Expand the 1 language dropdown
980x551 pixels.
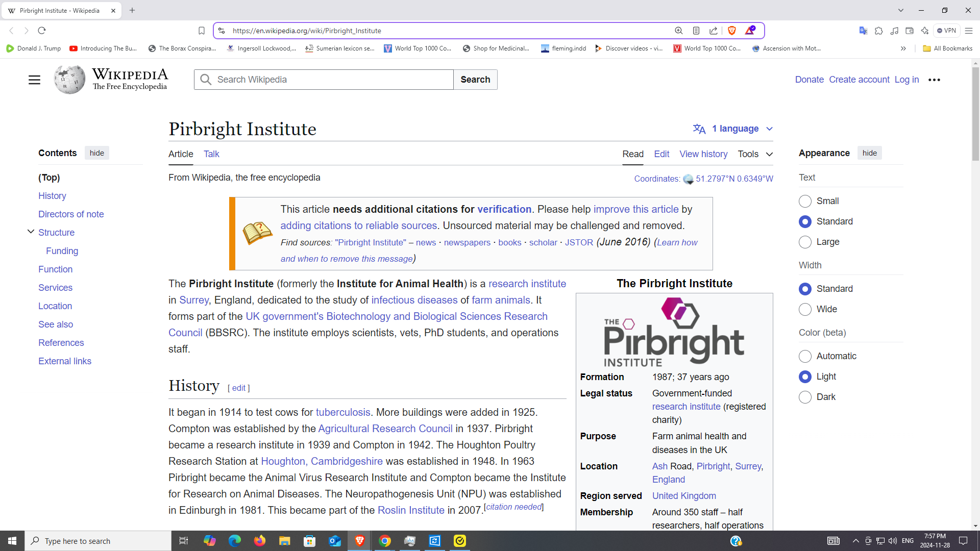pos(733,129)
